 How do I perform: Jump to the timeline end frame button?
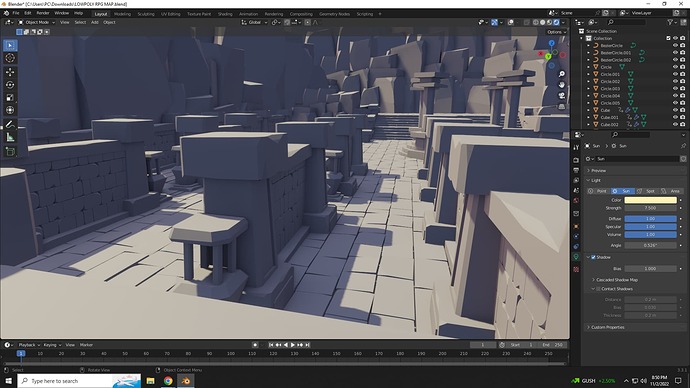[x=307, y=345]
